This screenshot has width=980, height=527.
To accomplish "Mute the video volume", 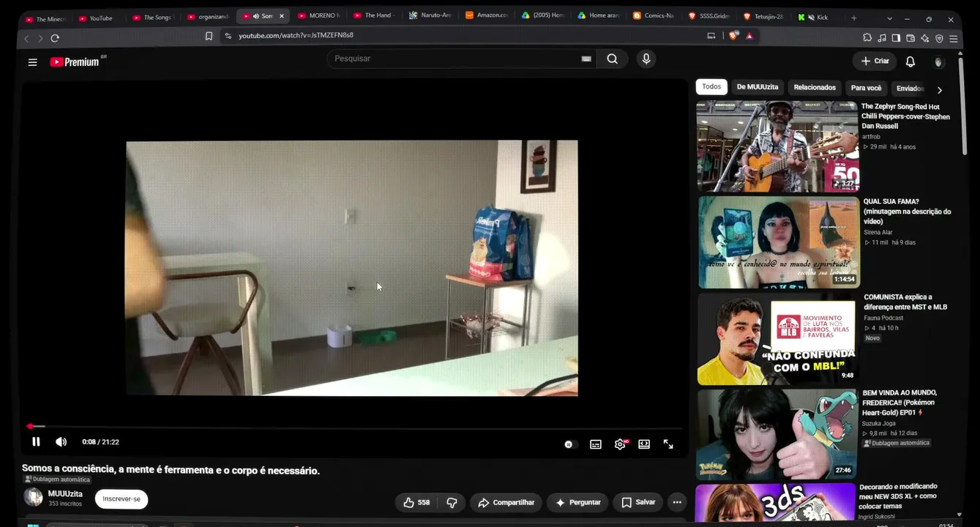I will coord(61,442).
